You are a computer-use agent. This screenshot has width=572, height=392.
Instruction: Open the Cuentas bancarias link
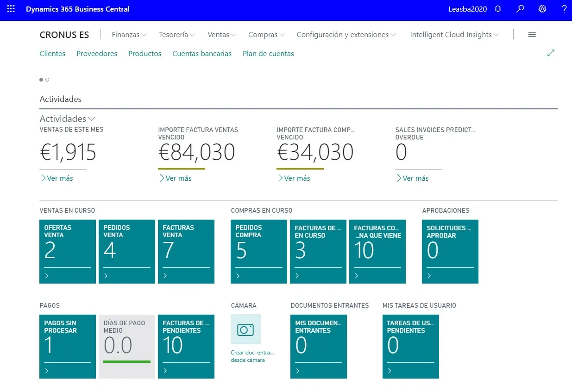[x=202, y=54]
